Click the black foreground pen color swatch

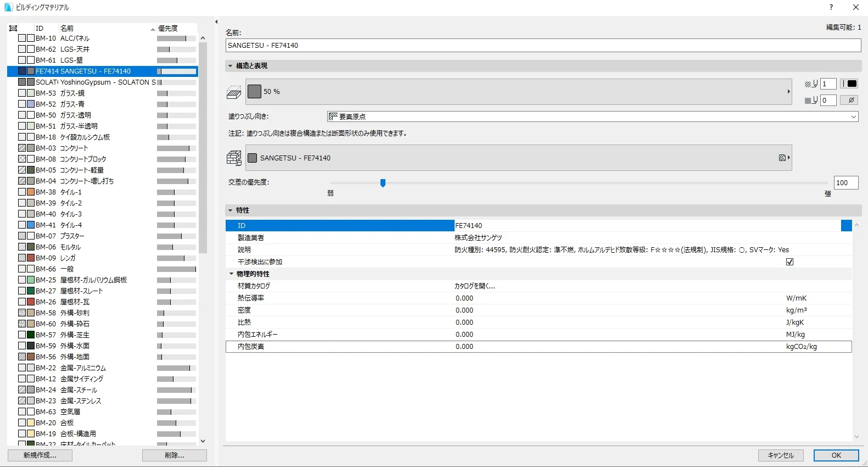[849, 84]
